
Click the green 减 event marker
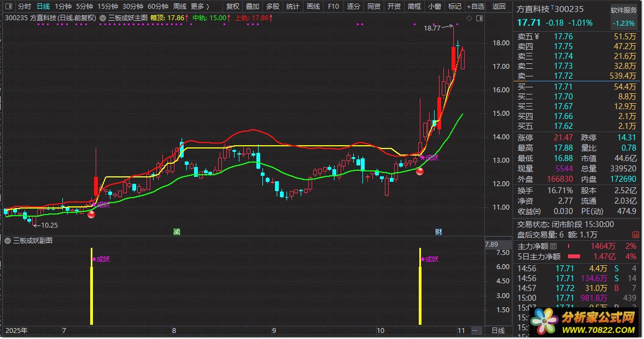(x=177, y=231)
